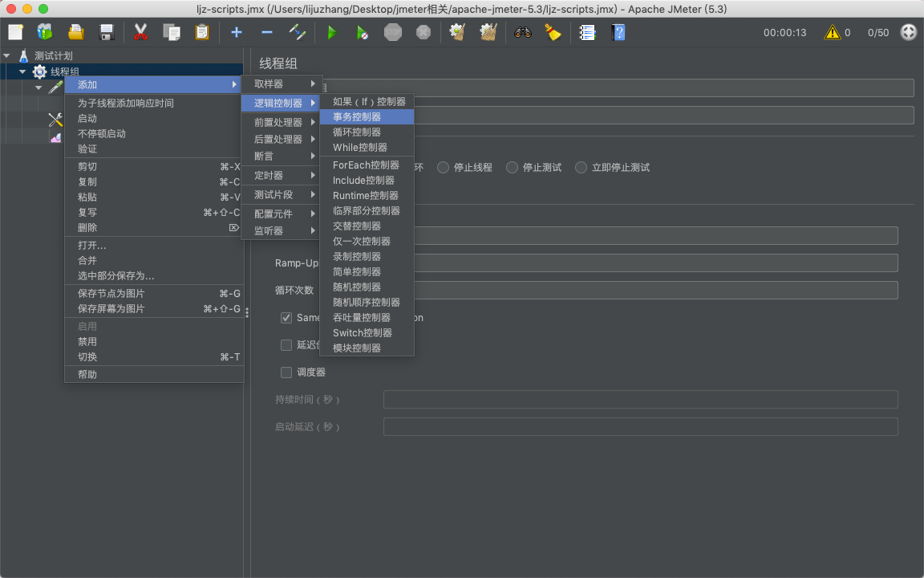Click the warning triangle log icon
This screenshot has height=578, width=924.
pos(832,32)
